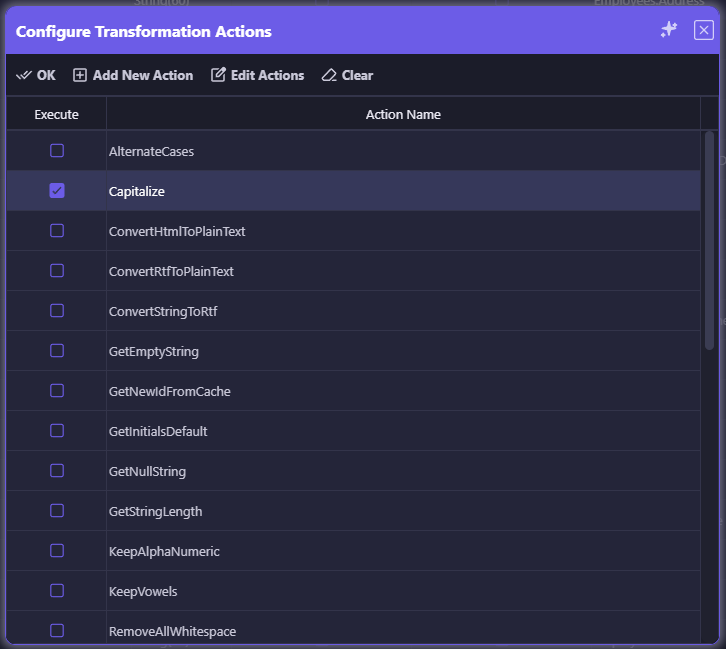This screenshot has height=649, width=726.
Task: Select the GetInitialsDefault action name
Action: coord(158,431)
